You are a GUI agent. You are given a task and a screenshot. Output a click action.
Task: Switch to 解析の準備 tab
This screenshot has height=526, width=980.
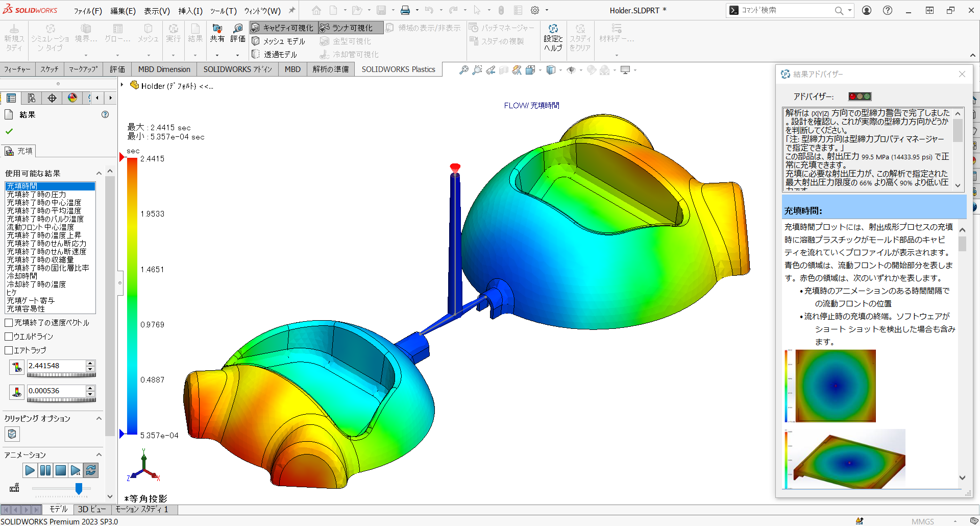[331, 69]
